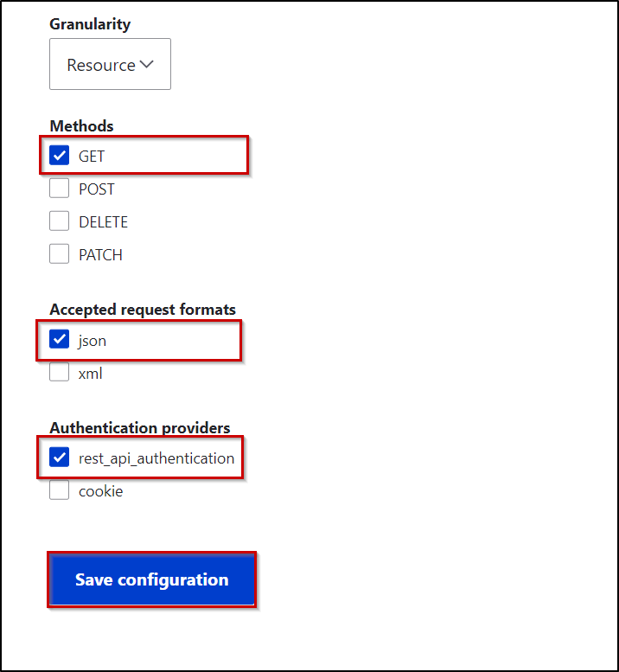
Task: Click the DELETE label text
Action: pos(103,222)
